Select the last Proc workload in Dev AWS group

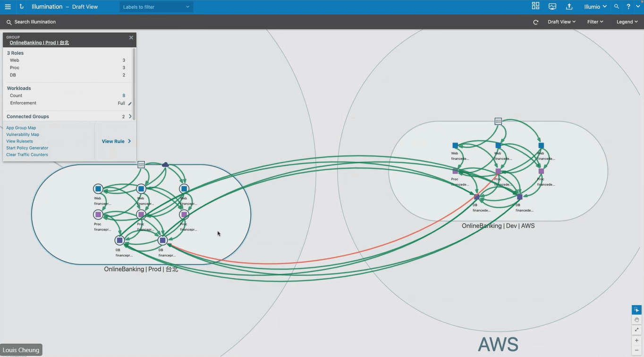[x=541, y=171]
